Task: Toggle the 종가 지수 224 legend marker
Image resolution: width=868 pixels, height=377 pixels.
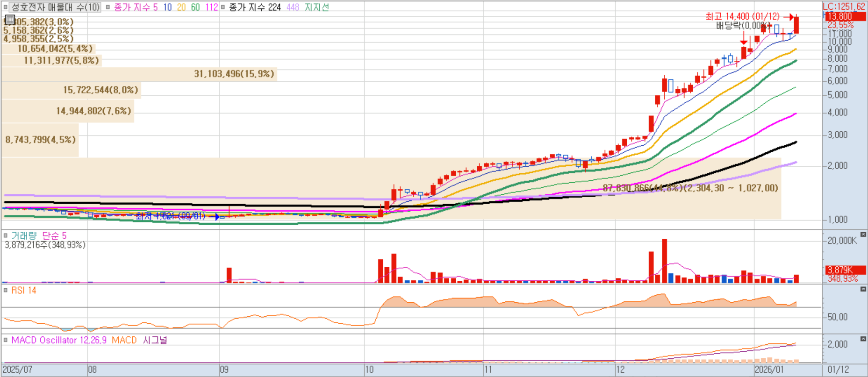Action: click(x=223, y=7)
